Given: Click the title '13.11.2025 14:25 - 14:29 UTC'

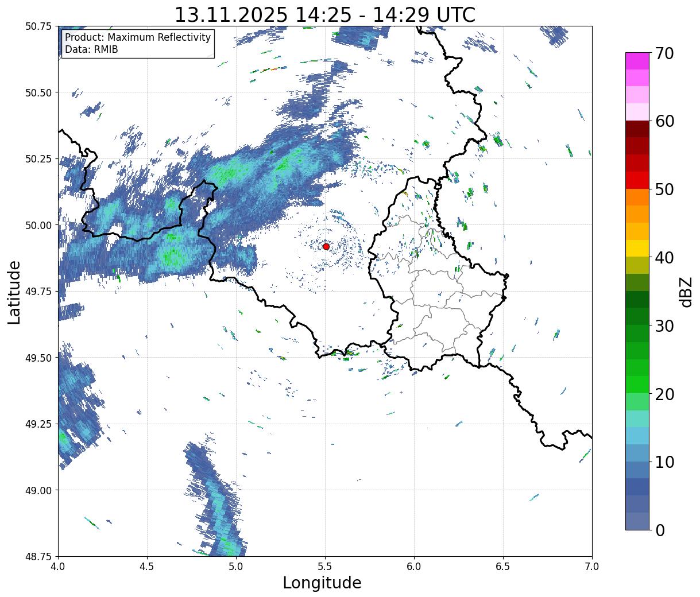Looking at the screenshot, I should click(x=325, y=14).
